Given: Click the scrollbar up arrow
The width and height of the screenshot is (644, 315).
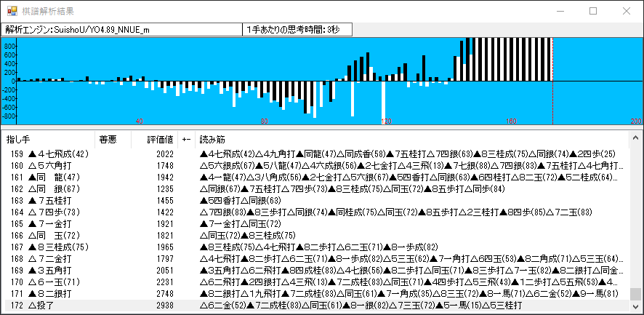Looking at the screenshot, I should click(x=635, y=137).
